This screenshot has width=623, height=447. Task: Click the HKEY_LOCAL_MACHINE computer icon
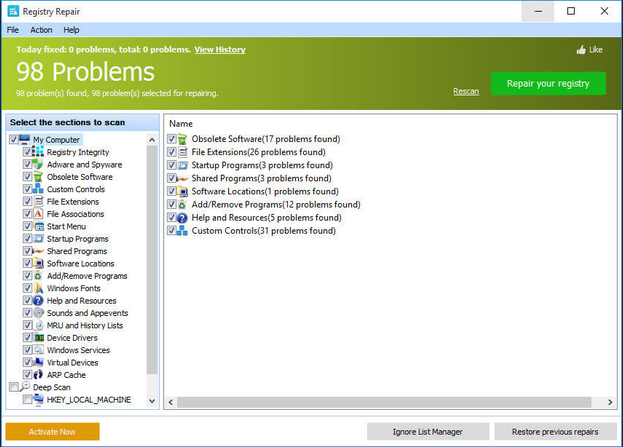(x=38, y=399)
